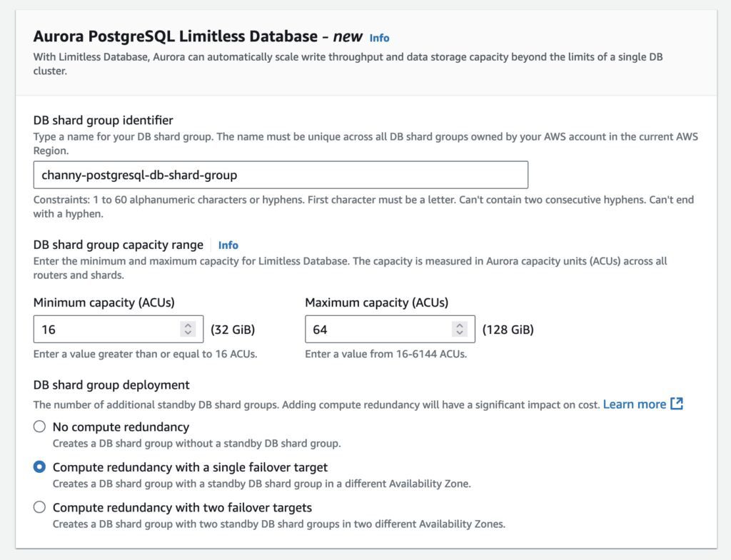The width and height of the screenshot is (731, 560).
Task: Click the Minimum capacity ACUs value box
Action: pos(107,329)
